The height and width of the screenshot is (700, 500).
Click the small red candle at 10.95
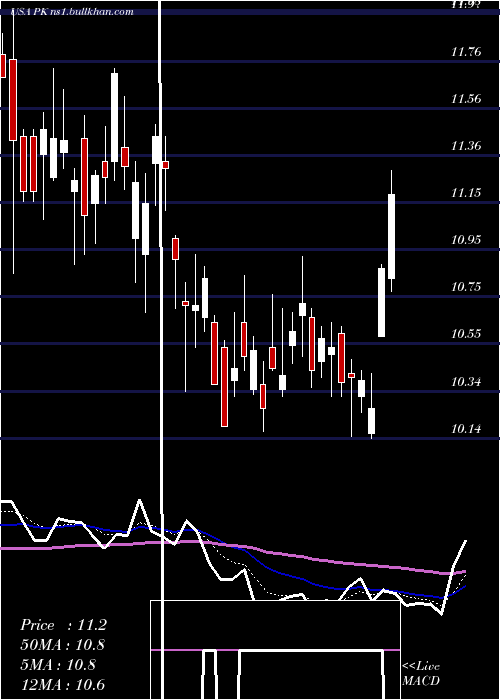coord(175,249)
